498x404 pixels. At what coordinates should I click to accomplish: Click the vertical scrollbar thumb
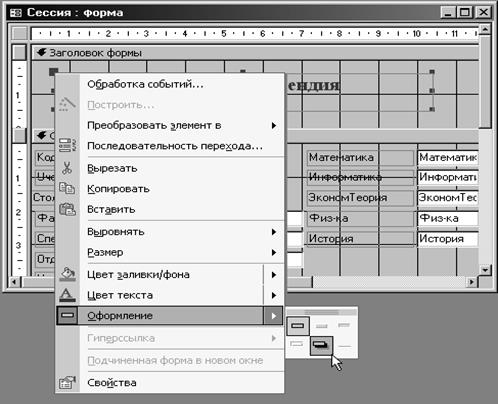485,81
